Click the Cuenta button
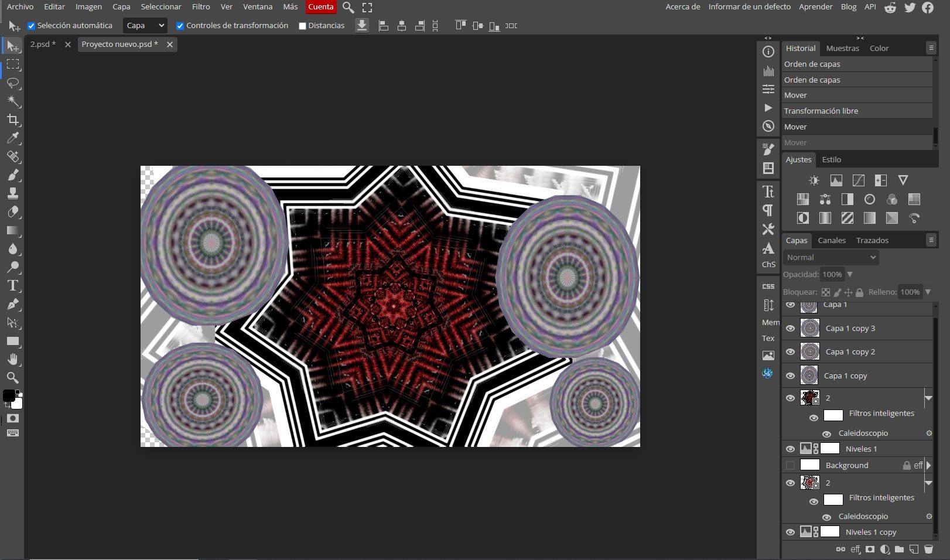 [321, 7]
